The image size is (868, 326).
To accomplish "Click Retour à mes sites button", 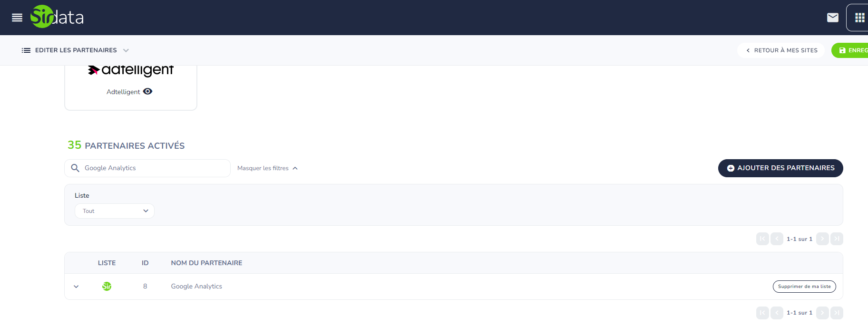I will (781, 50).
